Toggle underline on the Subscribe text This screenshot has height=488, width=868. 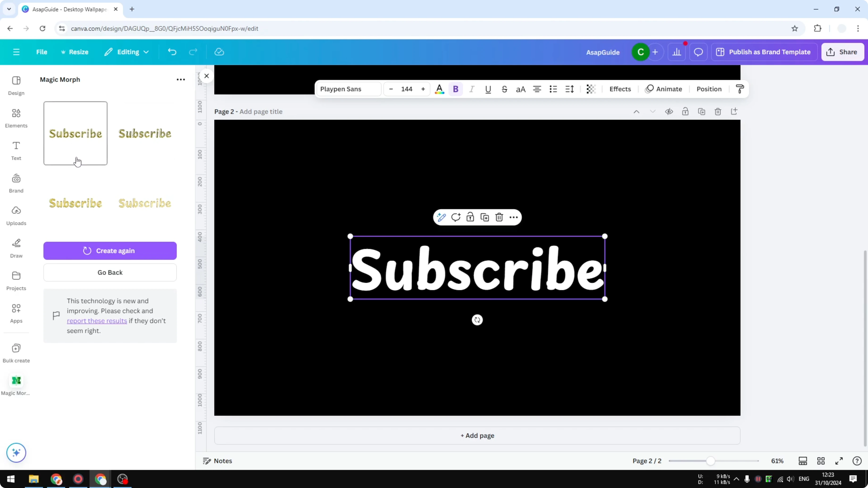(488, 89)
